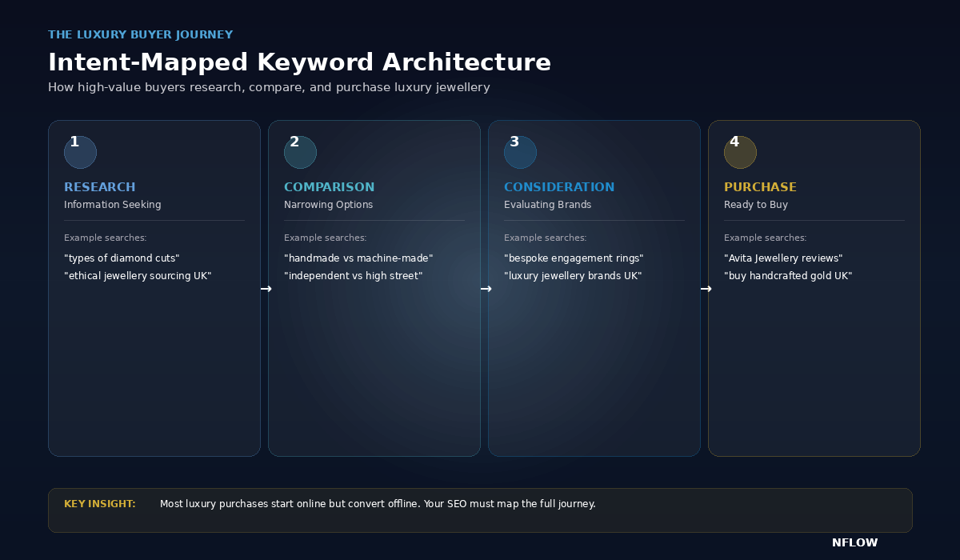Click the subtitle about high-value buyers
The image size is (960, 560).
269,87
